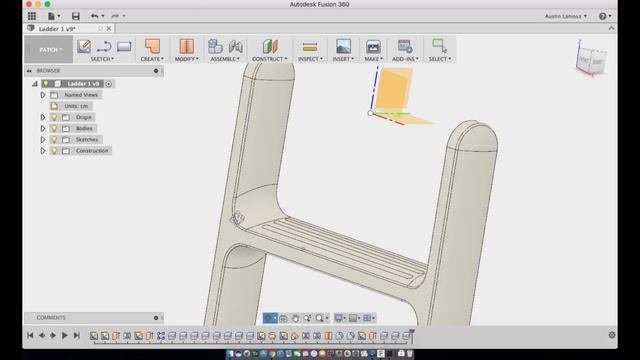The height and width of the screenshot is (360, 640).
Task: Collapse the Ladder 1 v9 root node
Action: tap(35, 84)
